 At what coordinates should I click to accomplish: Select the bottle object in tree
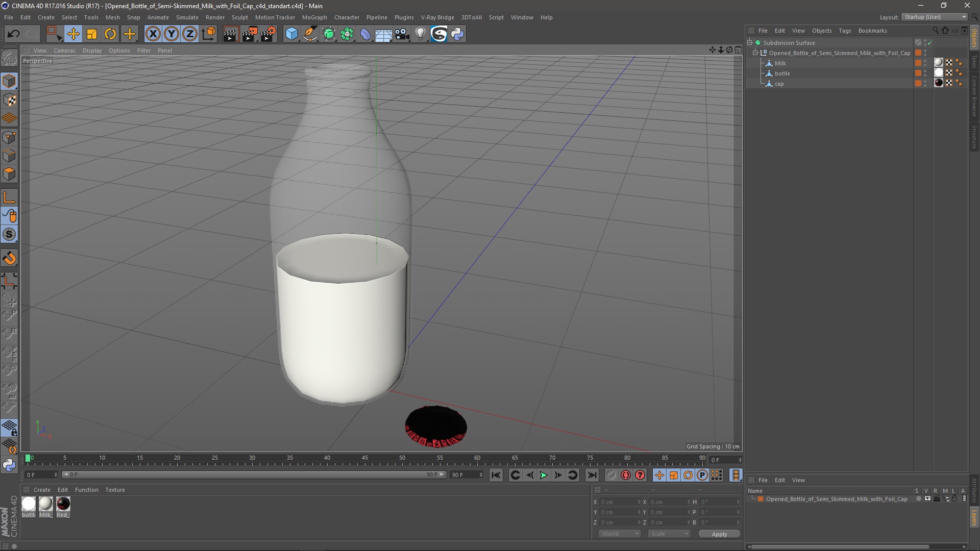click(x=782, y=73)
